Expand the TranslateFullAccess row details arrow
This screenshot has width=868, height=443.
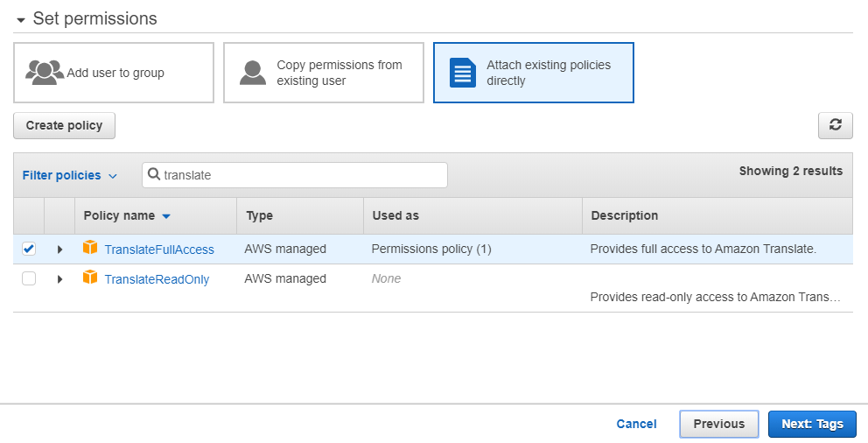tap(59, 250)
